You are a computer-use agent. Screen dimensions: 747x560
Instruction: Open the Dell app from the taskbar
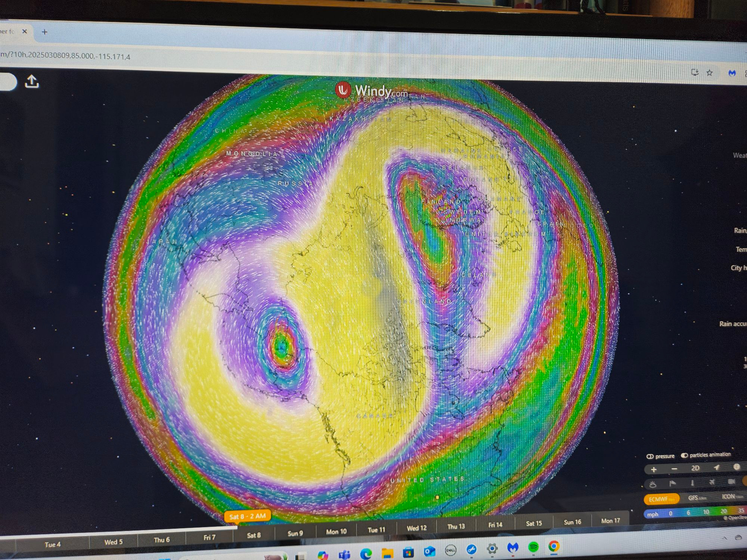pyautogui.click(x=450, y=551)
